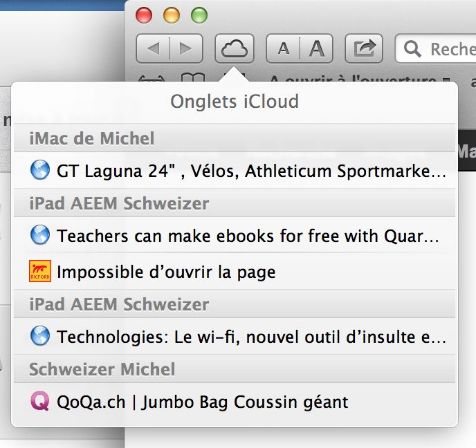The image size is (476, 448).
Task: Click the magnifying glass search icon
Action: point(413,49)
